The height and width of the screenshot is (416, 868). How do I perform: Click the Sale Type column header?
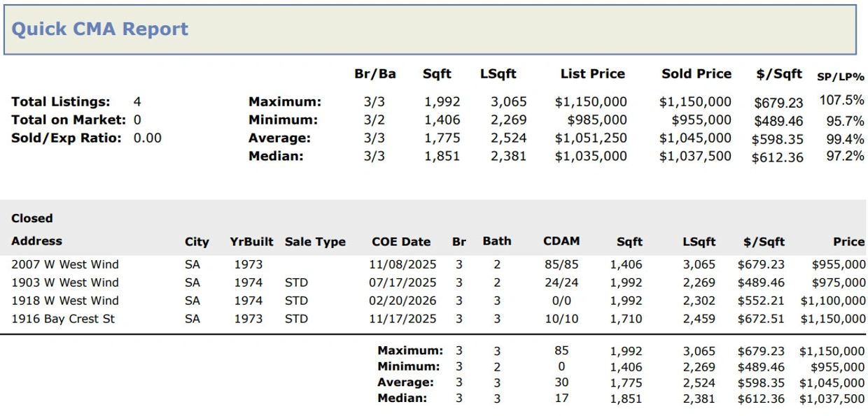pyautogui.click(x=315, y=242)
